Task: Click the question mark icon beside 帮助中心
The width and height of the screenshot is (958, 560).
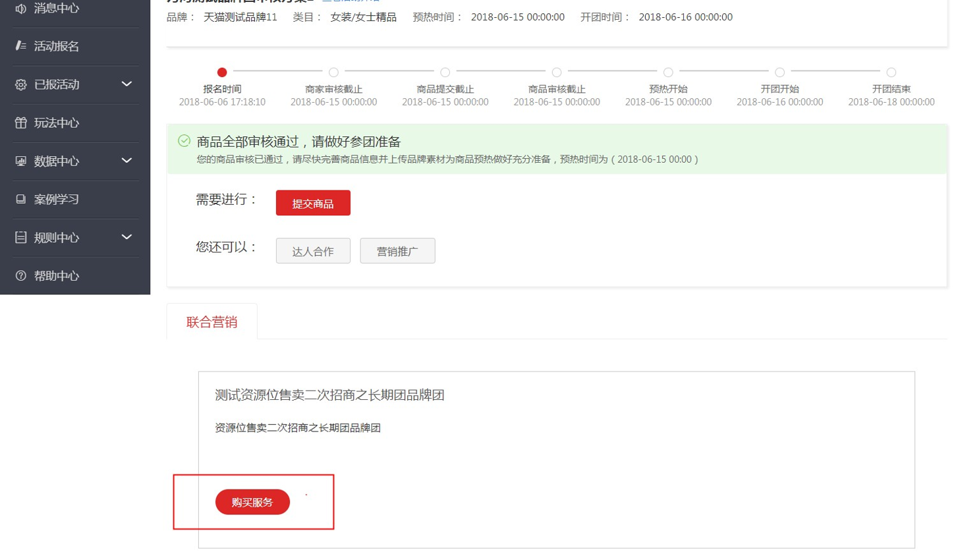Action: tap(20, 275)
